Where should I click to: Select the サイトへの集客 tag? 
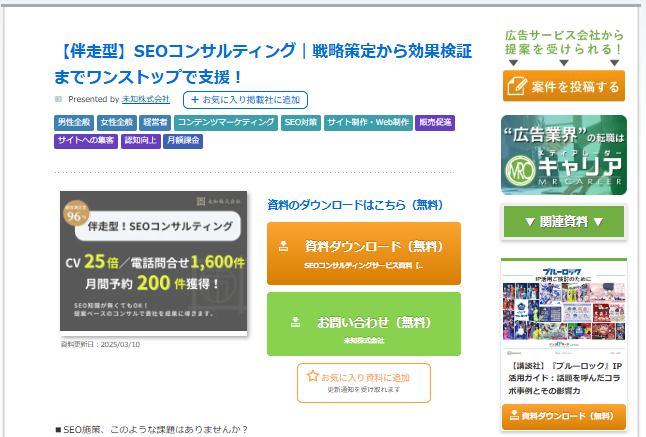86,141
